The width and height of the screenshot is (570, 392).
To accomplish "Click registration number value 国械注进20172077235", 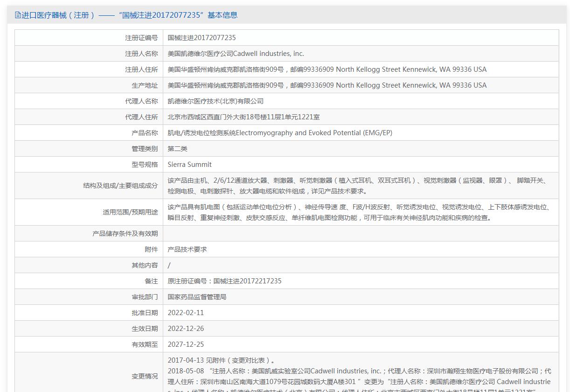I will click(202, 38).
